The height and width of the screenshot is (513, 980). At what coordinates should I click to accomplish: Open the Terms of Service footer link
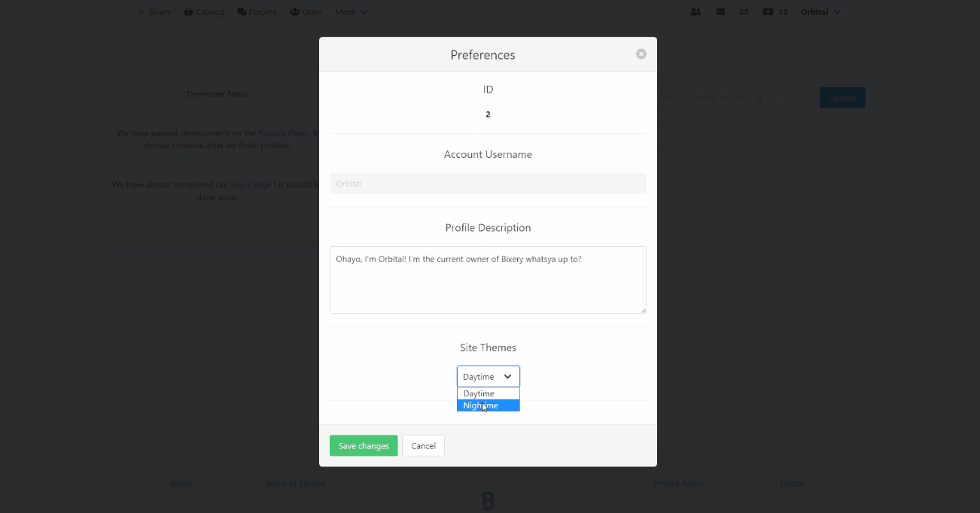[295, 484]
